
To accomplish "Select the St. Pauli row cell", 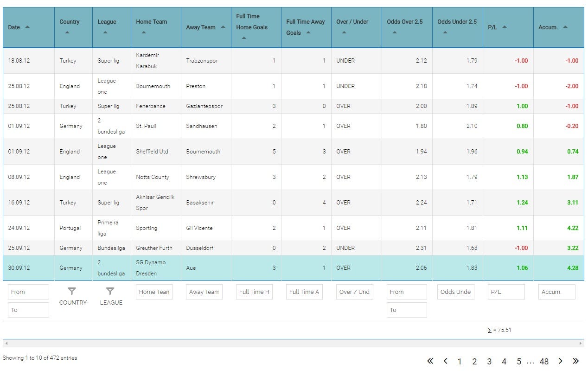I will coord(156,126).
